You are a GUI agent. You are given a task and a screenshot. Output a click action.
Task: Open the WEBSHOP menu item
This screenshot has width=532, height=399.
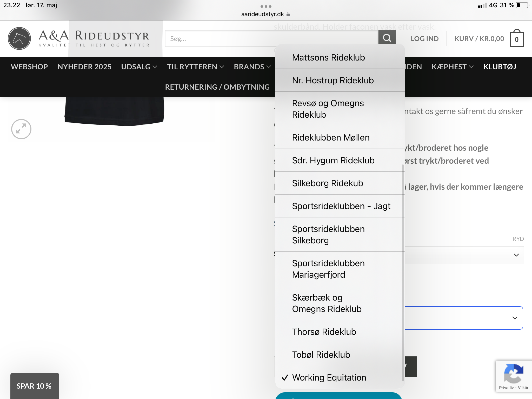coord(29,67)
